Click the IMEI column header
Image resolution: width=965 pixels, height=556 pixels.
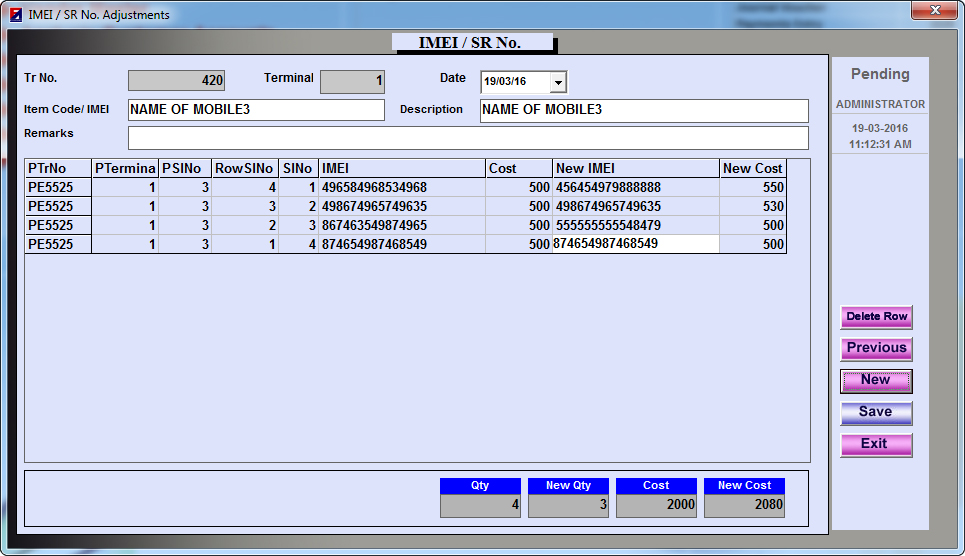402,169
